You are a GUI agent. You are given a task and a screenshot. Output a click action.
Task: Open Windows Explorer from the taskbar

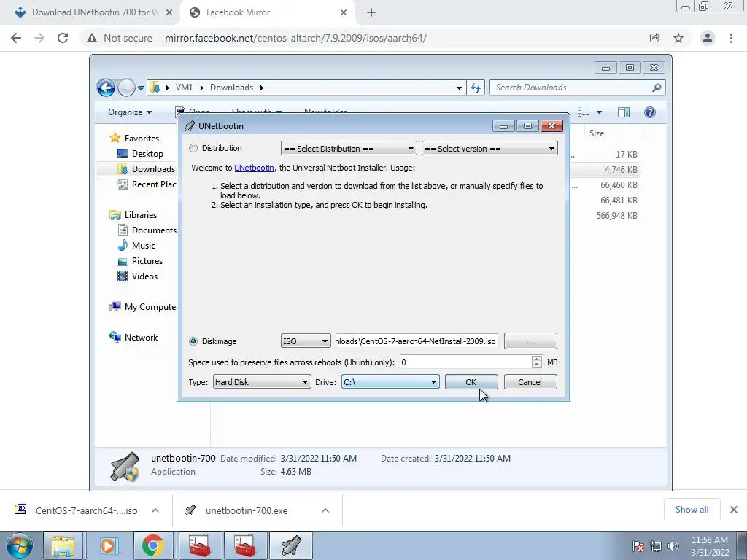tap(63, 545)
